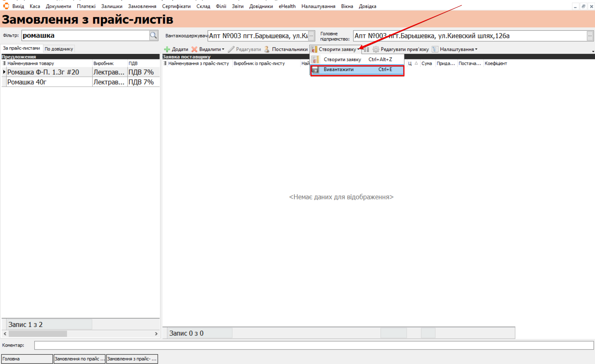Image resolution: width=595 pixels, height=364 pixels.
Task: Click the Постачальники person icon
Action: click(267, 49)
